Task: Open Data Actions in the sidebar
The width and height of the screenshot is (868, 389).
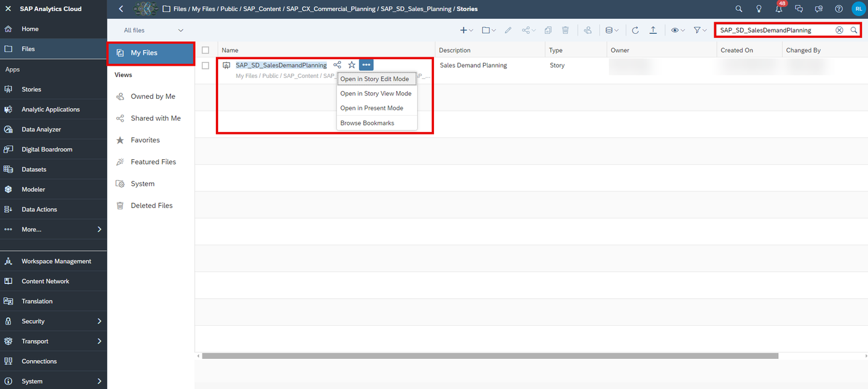Action: pyautogui.click(x=54, y=209)
